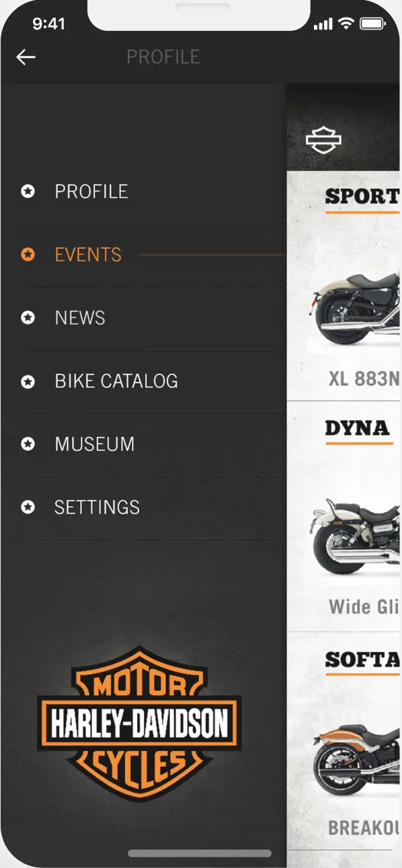The width and height of the screenshot is (402, 868).
Task: Tap the small Harley shield logo icon
Action: 323,139
